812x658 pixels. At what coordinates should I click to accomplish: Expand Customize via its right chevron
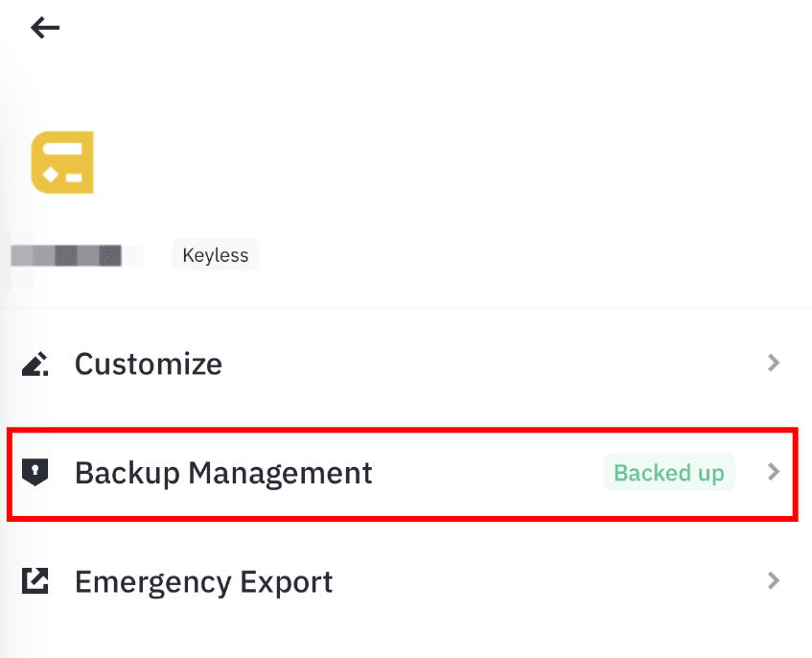775,364
